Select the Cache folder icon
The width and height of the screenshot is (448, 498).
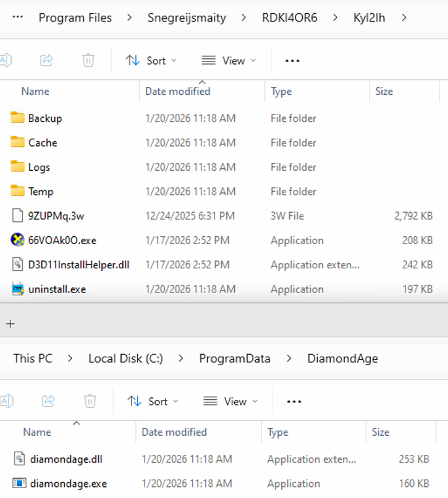pos(18,142)
